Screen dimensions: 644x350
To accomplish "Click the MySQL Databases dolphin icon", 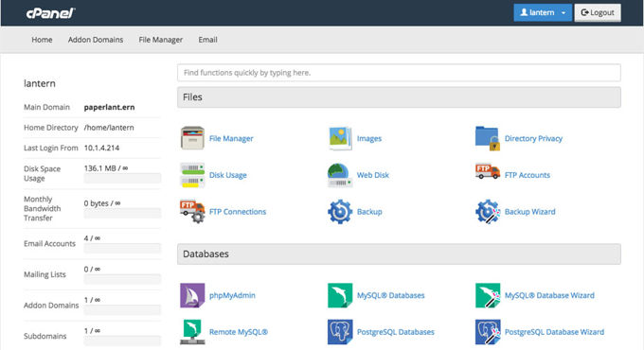I will point(340,295).
